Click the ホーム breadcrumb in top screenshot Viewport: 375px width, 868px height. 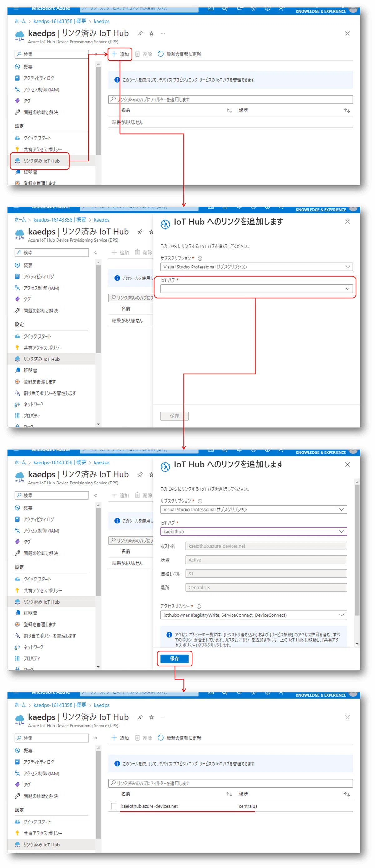pos(20,21)
